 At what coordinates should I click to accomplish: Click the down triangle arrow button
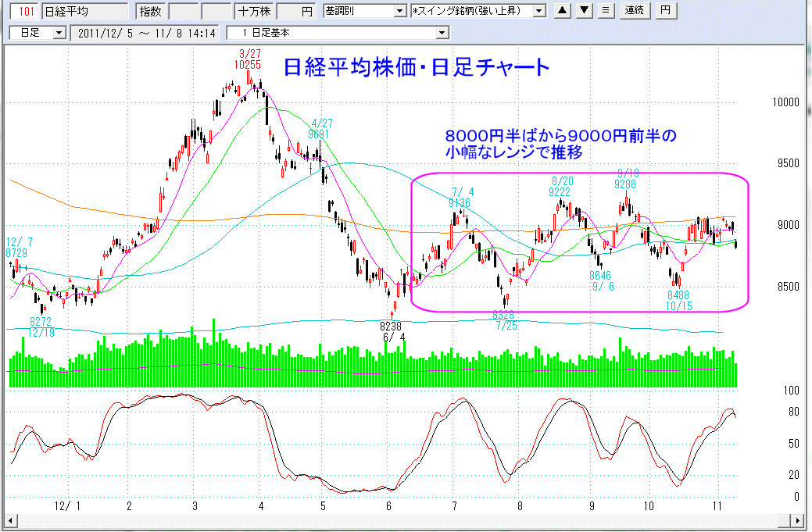(x=585, y=11)
